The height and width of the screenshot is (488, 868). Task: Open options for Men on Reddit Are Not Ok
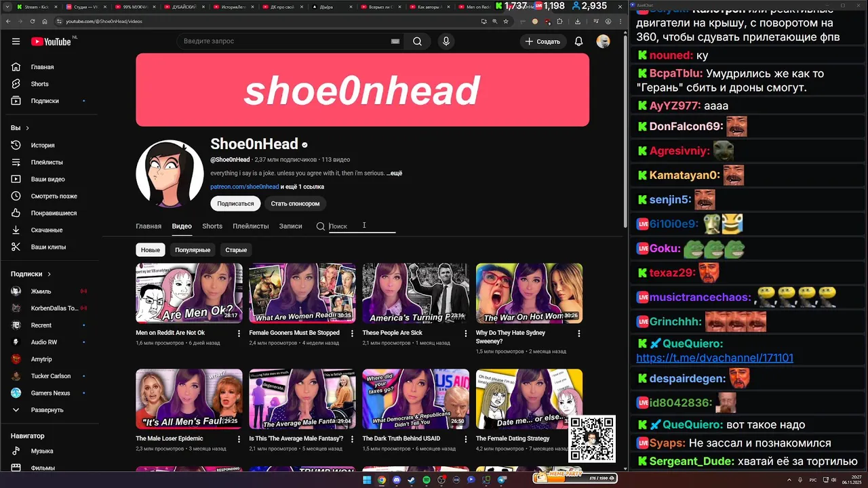239,333
